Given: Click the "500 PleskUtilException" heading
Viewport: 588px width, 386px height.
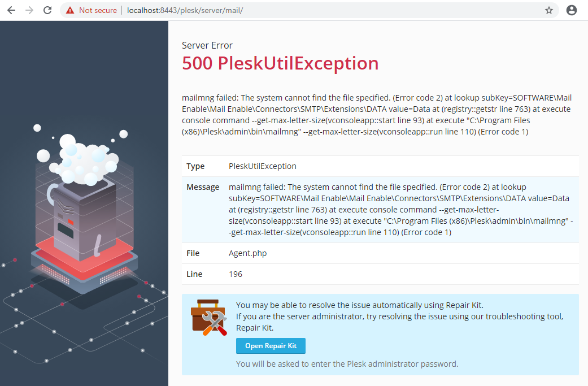Looking at the screenshot, I should (x=280, y=63).
